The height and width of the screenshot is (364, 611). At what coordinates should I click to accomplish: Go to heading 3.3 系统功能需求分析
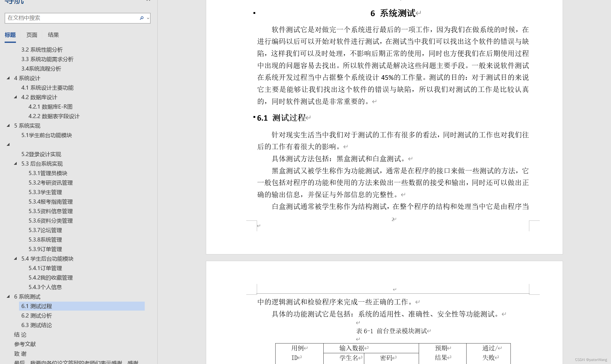pos(47,59)
